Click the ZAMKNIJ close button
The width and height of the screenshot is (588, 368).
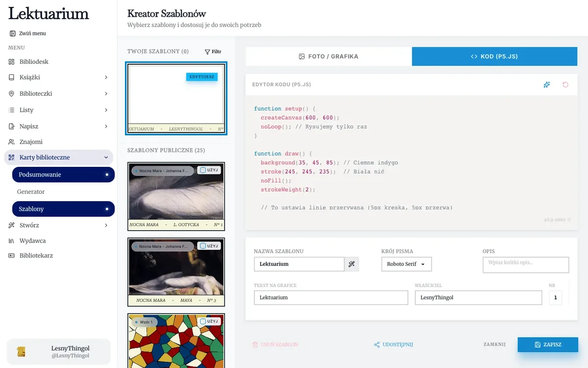coord(494,344)
